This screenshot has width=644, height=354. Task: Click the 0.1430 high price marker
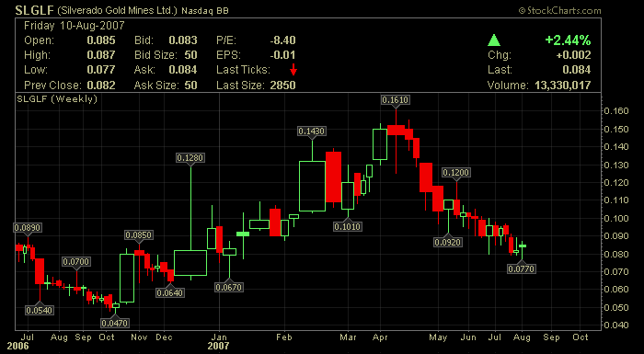(x=311, y=131)
